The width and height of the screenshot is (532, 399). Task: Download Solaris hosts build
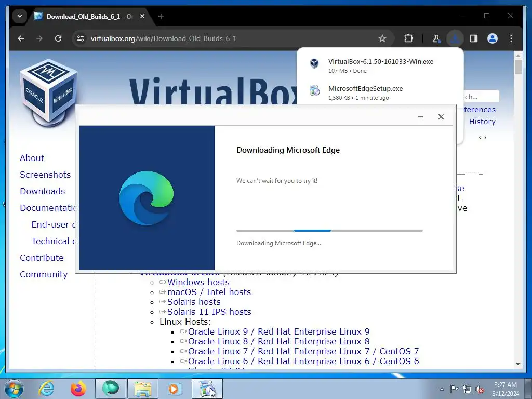tap(194, 302)
